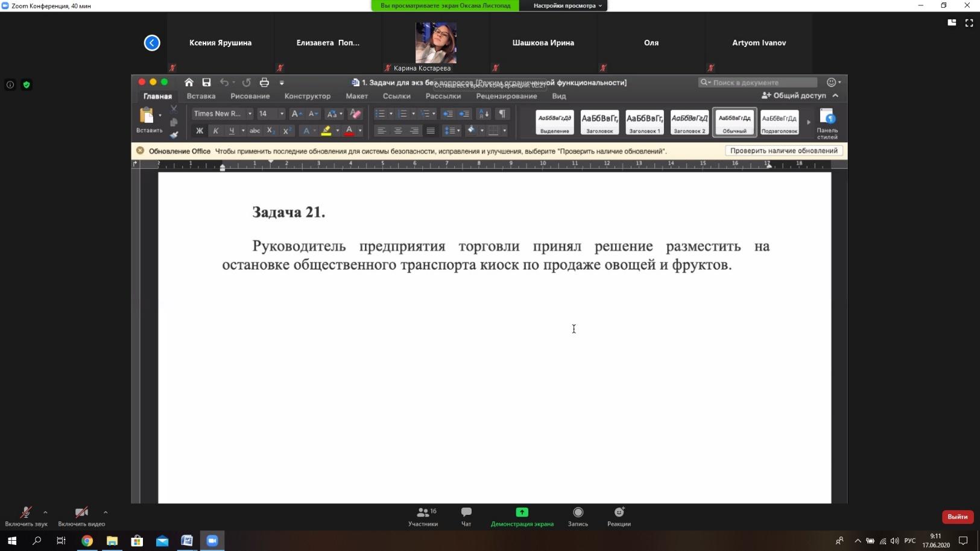Select the Format Painter brush

pos(174,134)
